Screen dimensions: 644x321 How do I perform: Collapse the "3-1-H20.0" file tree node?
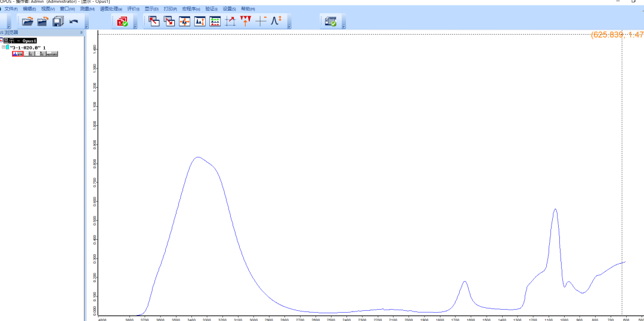tap(3, 47)
